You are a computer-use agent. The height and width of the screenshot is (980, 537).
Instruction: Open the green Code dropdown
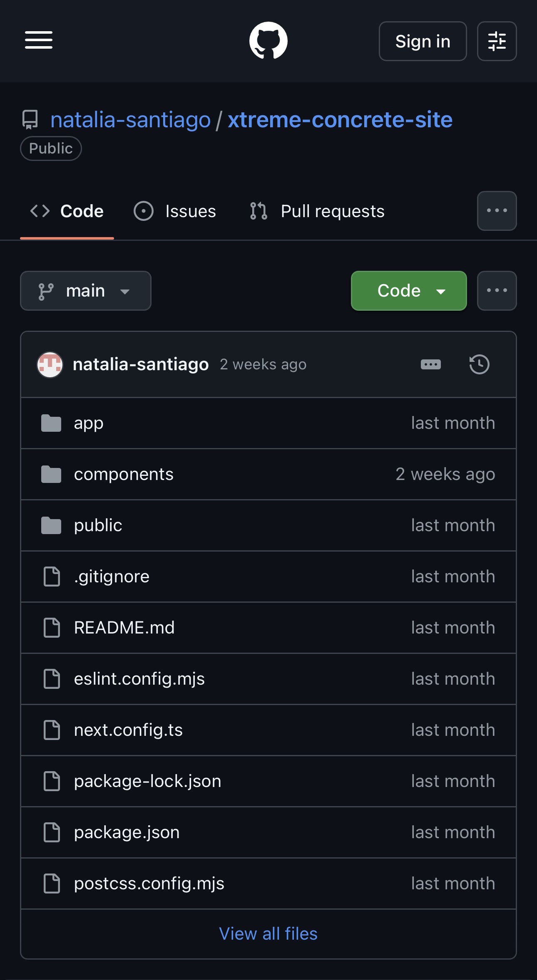click(408, 291)
